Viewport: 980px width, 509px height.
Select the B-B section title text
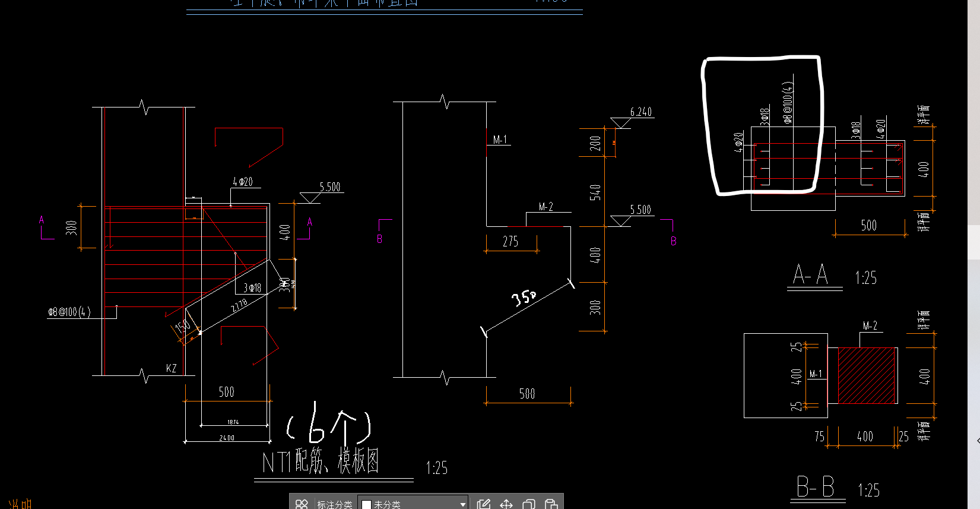tap(816, 487)
